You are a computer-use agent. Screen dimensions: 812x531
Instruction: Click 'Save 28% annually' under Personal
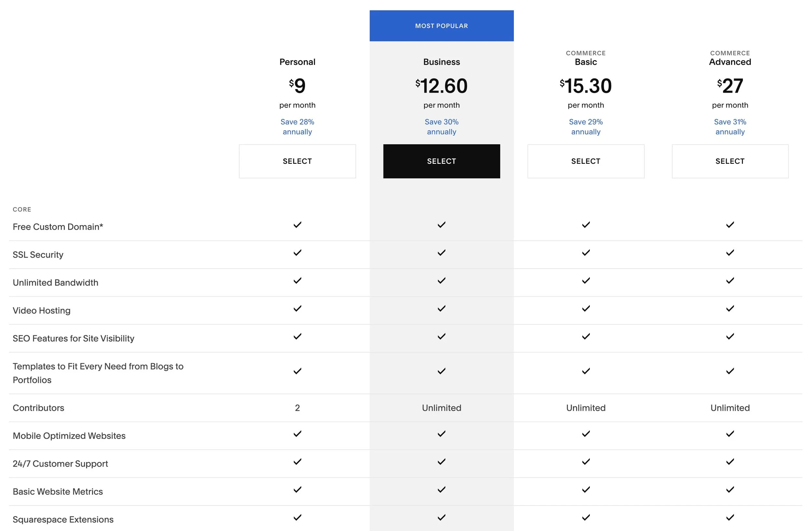(297, 127)
